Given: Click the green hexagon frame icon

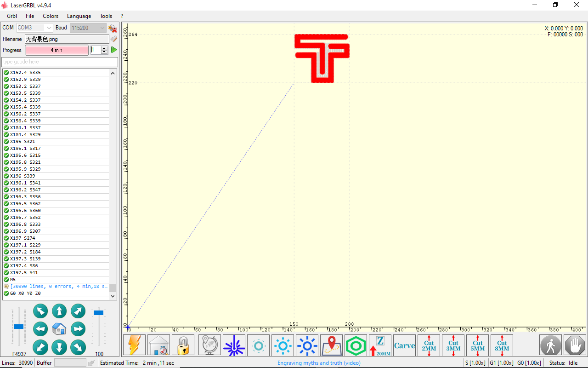Looking at the screenshot, I should pos(356,345).
